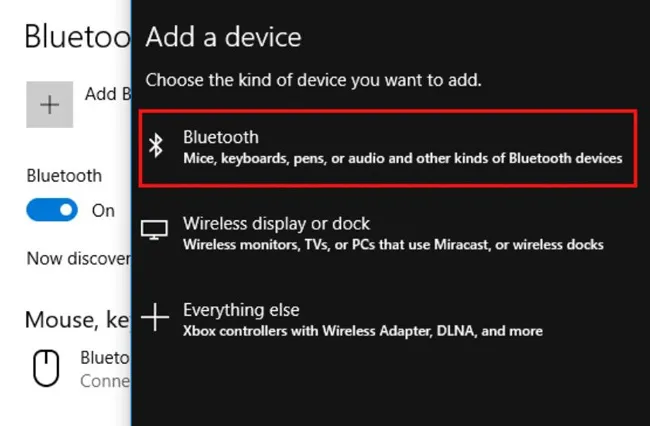
Task: Click the Bluetooth label above the toggle
Action: [64, 176]
